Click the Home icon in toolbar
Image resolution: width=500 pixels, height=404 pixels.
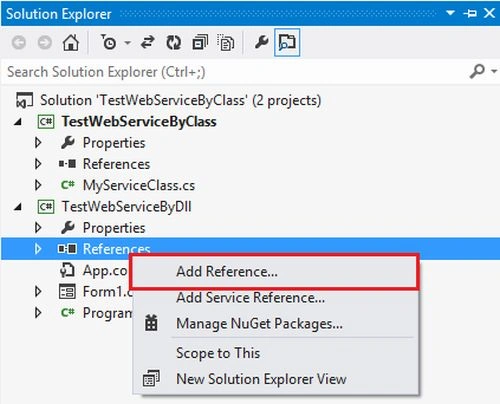pyautogui.click(x=71, y=43)
